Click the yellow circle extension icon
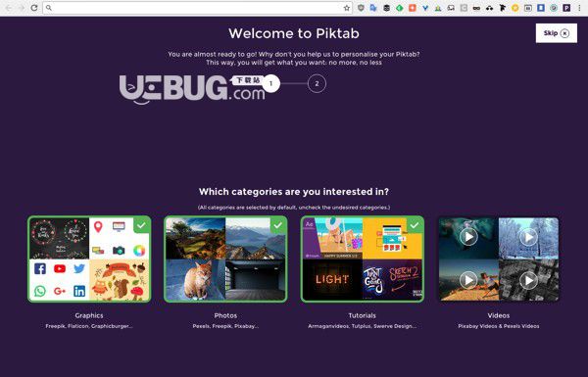 click(x=515, y=8)
